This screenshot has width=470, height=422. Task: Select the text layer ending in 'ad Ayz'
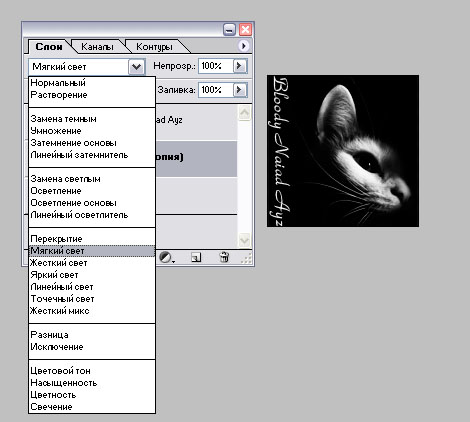196,122
